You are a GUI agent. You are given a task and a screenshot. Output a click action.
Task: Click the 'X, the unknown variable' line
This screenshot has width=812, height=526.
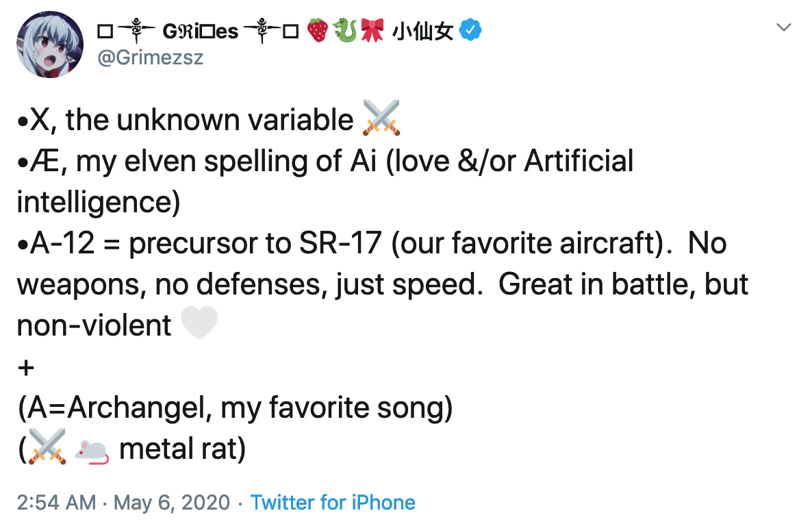click(x=186, y=120)
